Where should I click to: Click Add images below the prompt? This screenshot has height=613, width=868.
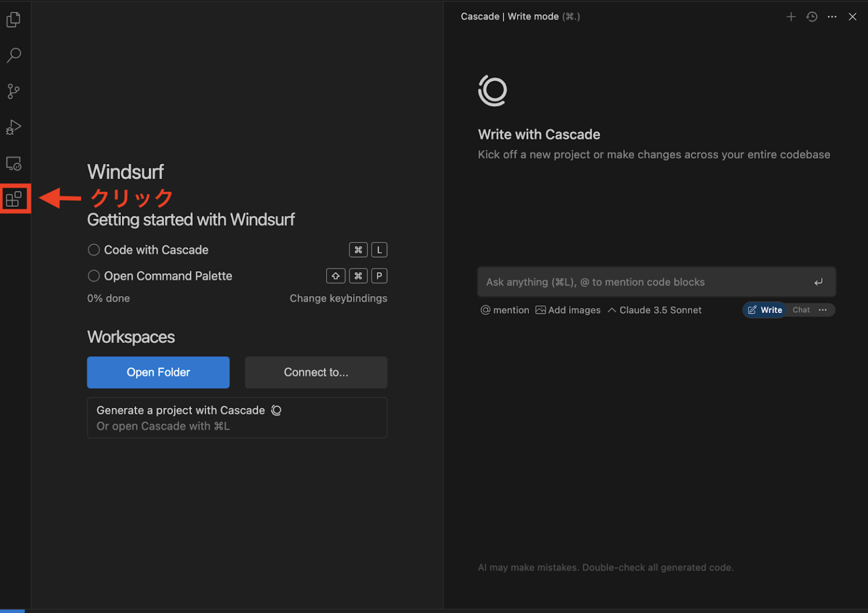click(568, 310)
